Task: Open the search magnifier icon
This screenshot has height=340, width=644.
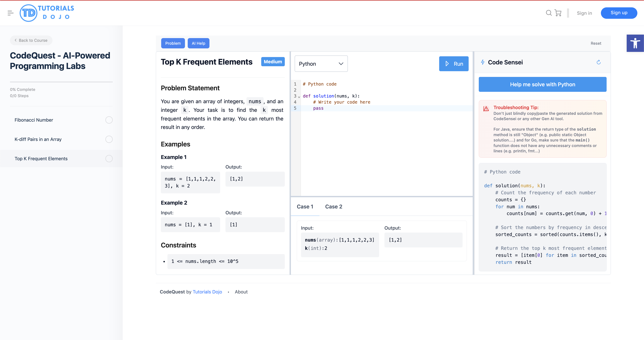Action: (x=549, y=13)
